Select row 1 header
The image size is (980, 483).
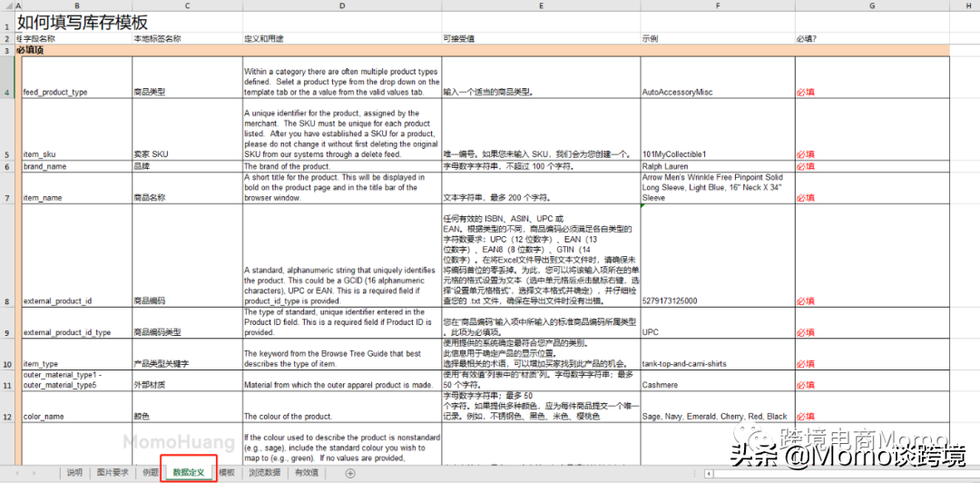(x=6, y=22)
